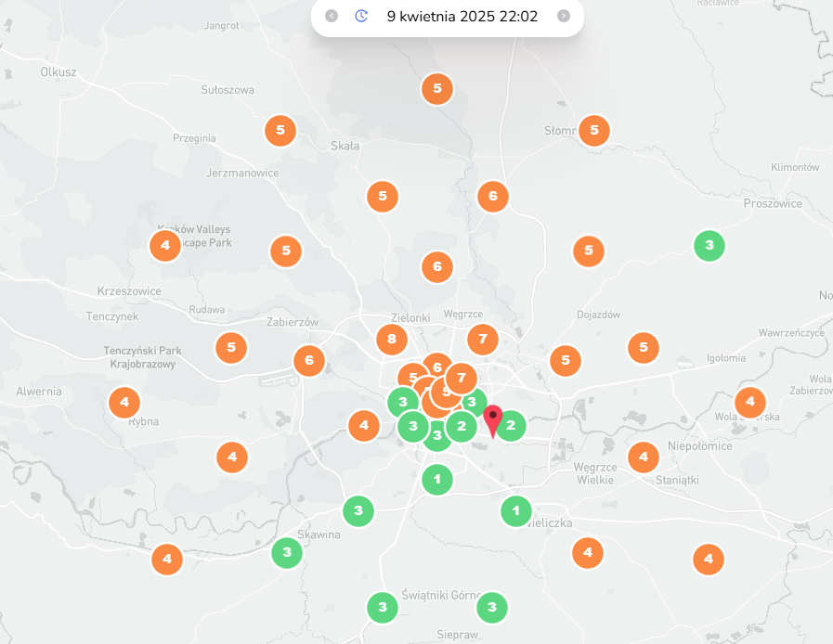This screenshot has width=833, height=644.
Task: Select green 3 marker left of Świątniki Górne
Action: tap(382, 608)
